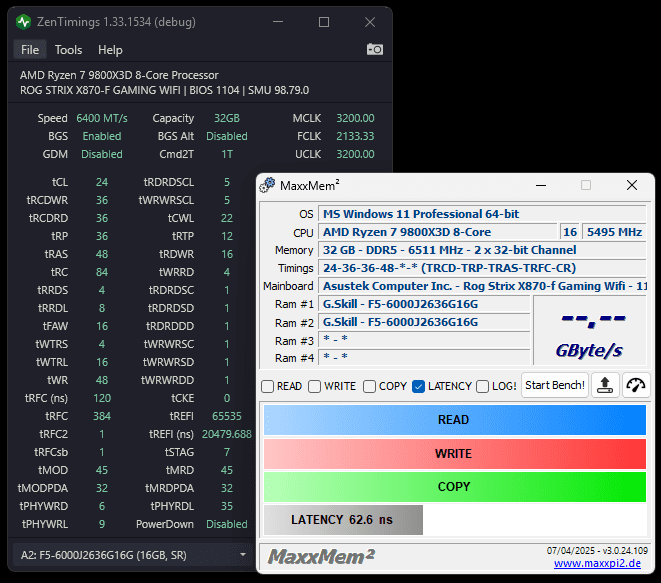Click the BGS Alt value Disabled
The width and height of the screenshot is (661, 583).
click(x=227, y=136)
